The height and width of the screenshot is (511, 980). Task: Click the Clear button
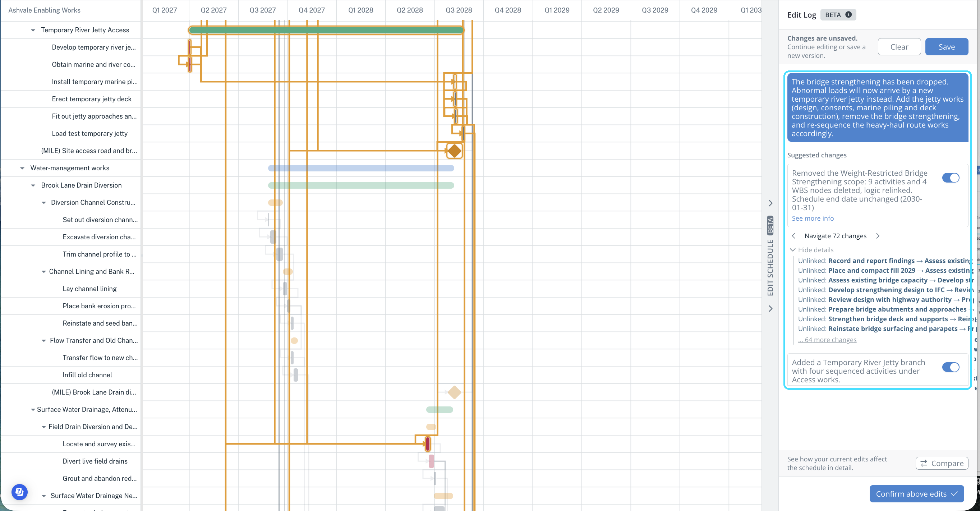pyautogui.click(x=899, y=47)
